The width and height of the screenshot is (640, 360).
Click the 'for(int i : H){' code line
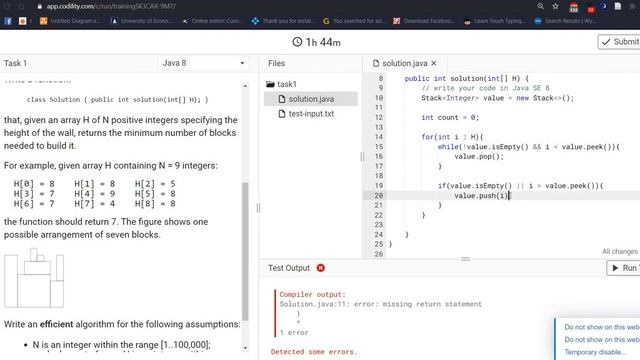tap(452, 137)
